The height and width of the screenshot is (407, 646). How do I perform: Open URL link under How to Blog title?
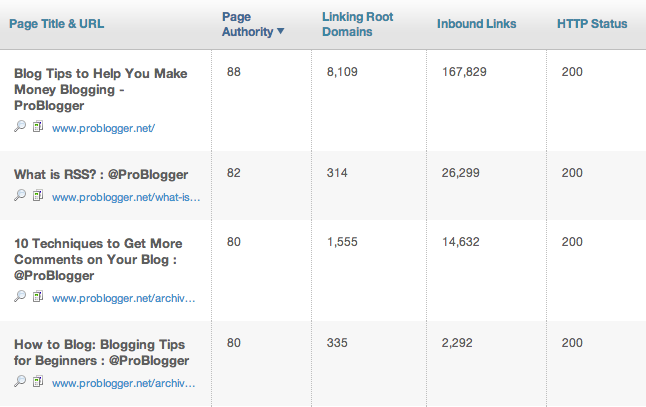pyautogui.click(x=124, y=383)
